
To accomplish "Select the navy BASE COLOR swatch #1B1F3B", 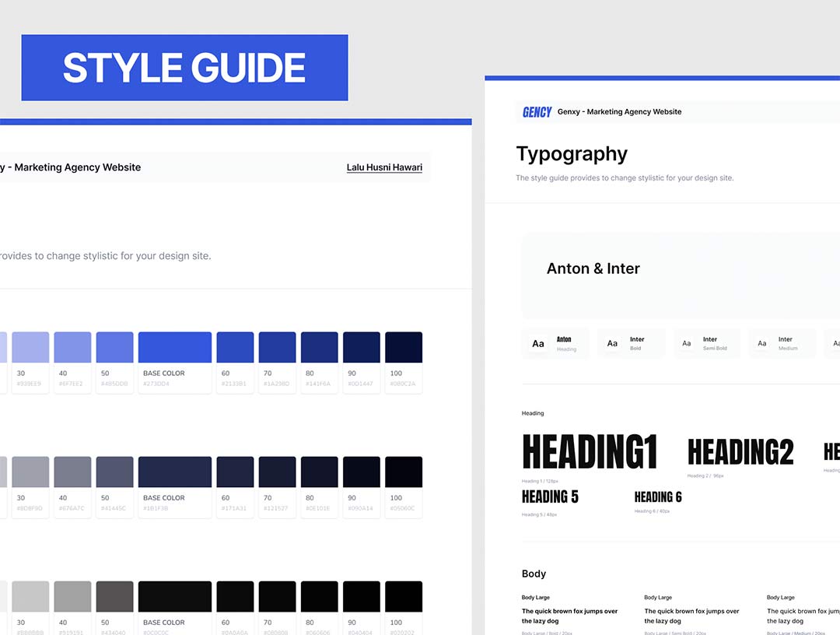I will [175, 472].
